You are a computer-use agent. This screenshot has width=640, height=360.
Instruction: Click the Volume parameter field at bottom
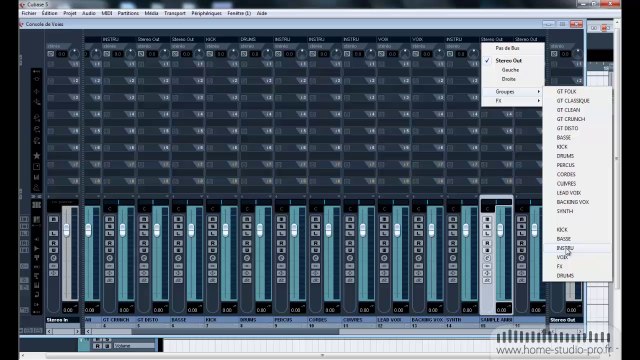click(x=134, y=346)
